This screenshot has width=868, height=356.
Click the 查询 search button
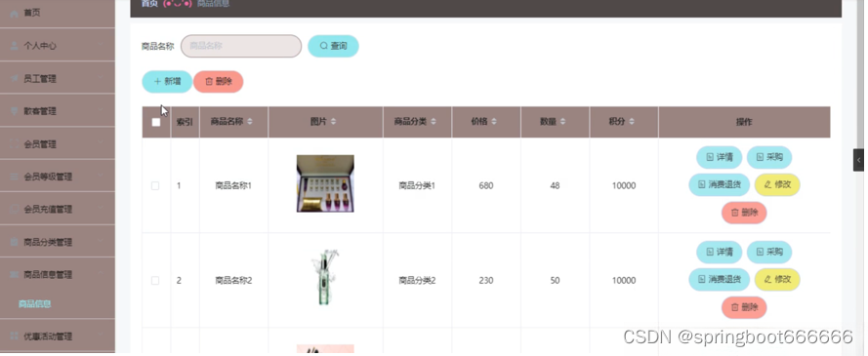333,46
